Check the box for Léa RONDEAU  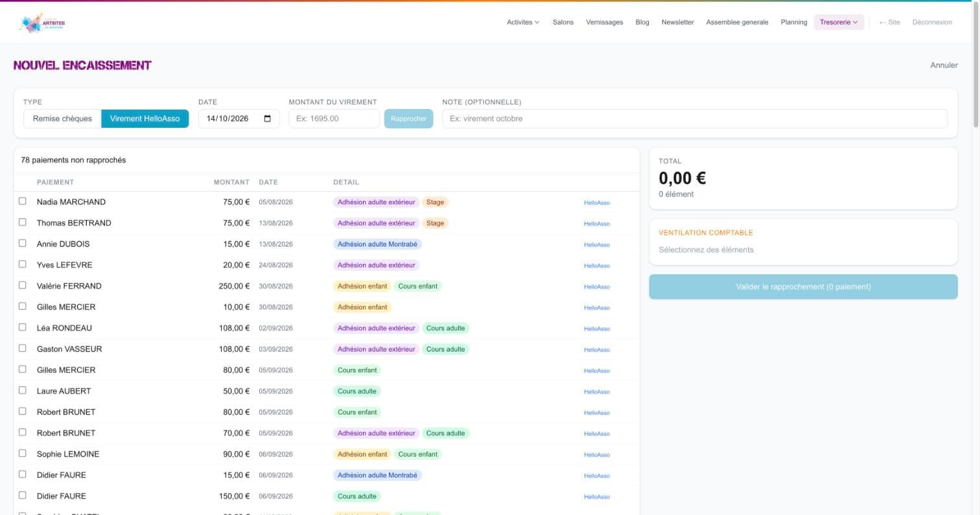pyautogui.click(x=23, y=327)
